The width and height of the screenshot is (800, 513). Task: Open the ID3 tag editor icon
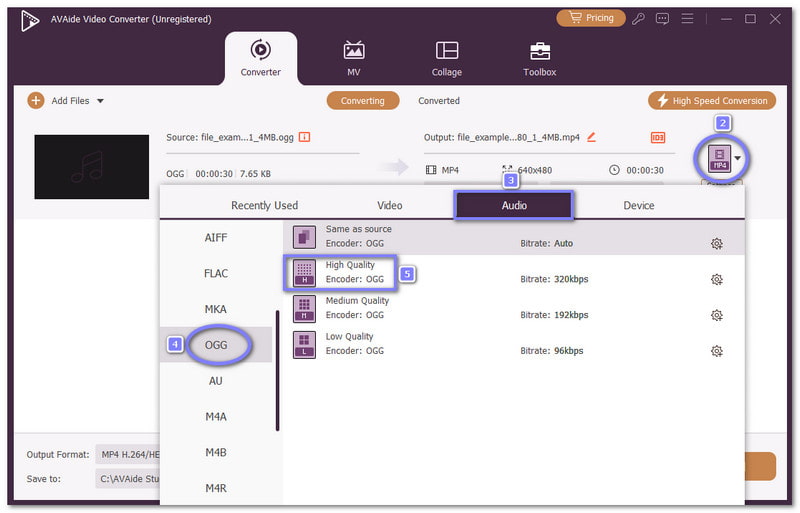(x=658, y=137)
